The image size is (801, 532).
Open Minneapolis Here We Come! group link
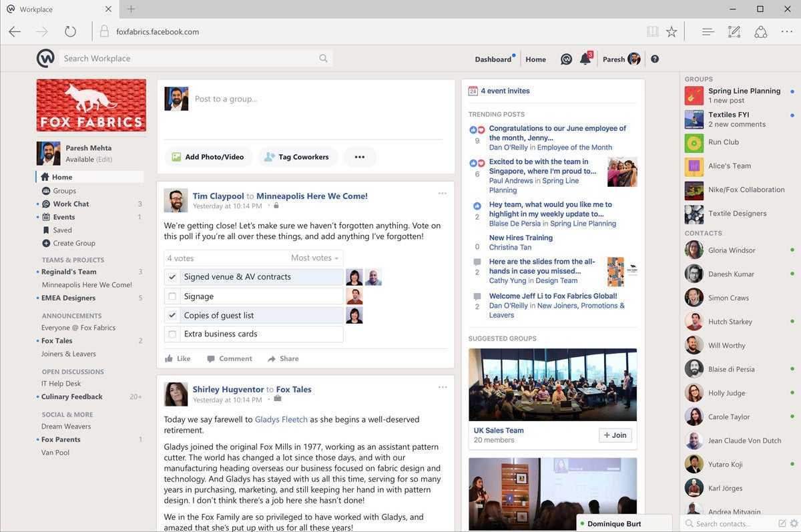coord(312,196)
